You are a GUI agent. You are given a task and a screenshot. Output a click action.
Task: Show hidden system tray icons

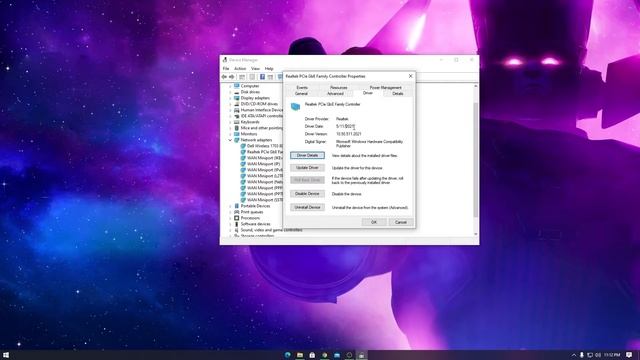tap(573, 355)
